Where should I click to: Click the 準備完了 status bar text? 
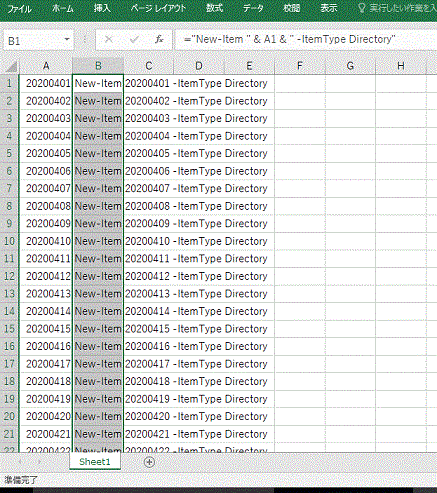coord(21,480)
